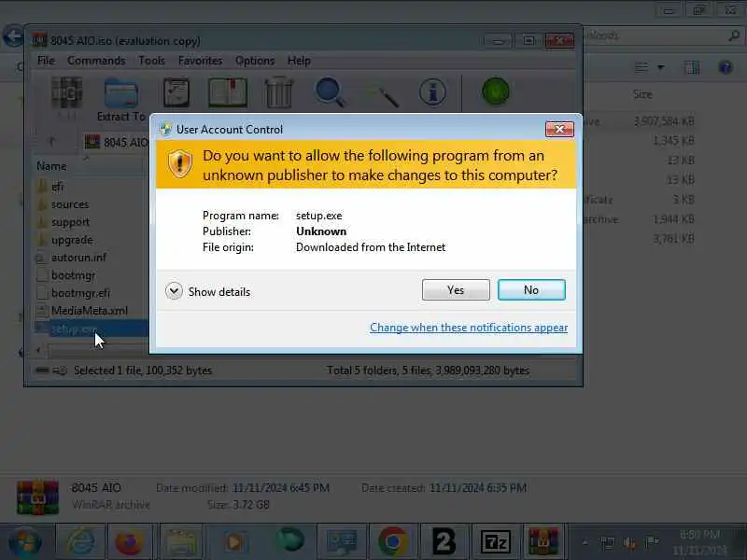
Task: Click WinRAR horizontal scrollbar left arrow
Action: click(x=38, y=351)
